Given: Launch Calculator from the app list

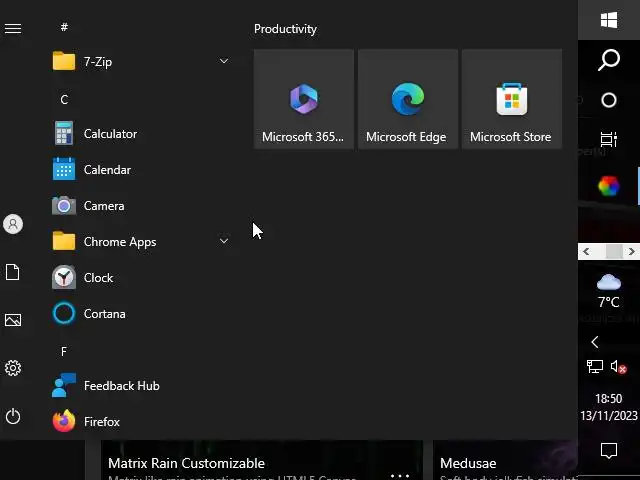Looking at the screenshot, I should coord(141,133).
